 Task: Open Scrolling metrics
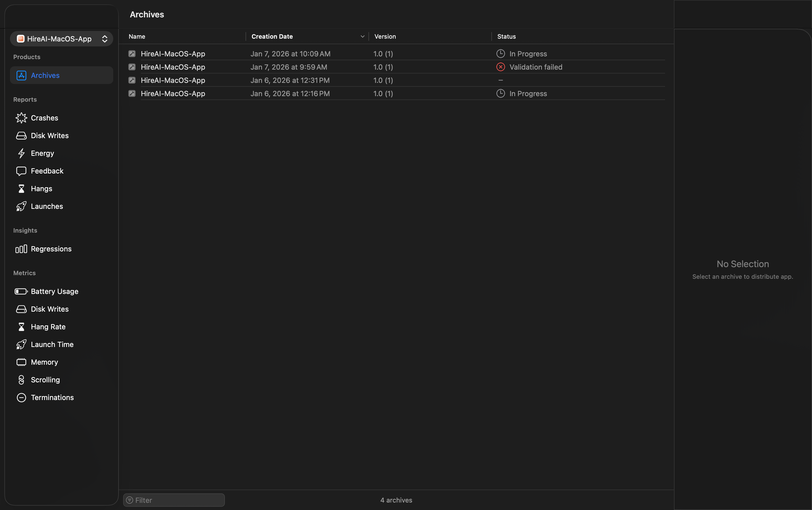click(x=45, y=380)
